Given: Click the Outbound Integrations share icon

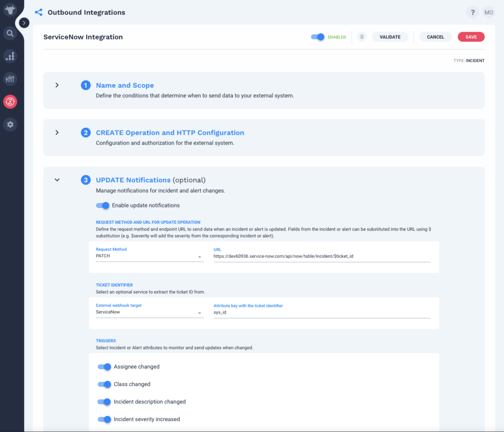Looking at the screenshot, I should pyautogui.click(x=38, y=12).
